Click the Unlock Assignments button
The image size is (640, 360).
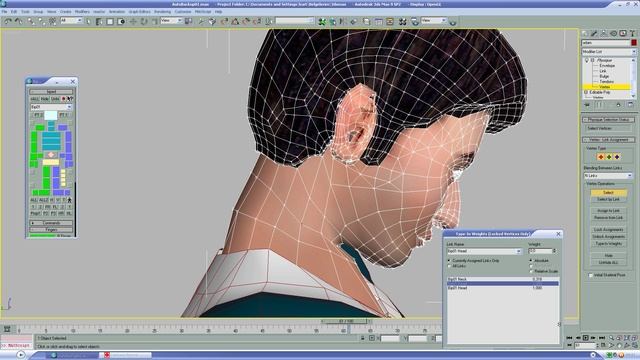(x=608, y=237)
